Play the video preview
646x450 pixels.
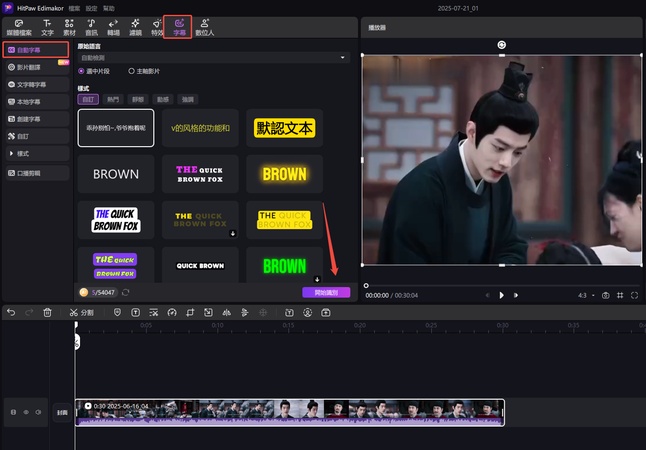tap(501, 295)
